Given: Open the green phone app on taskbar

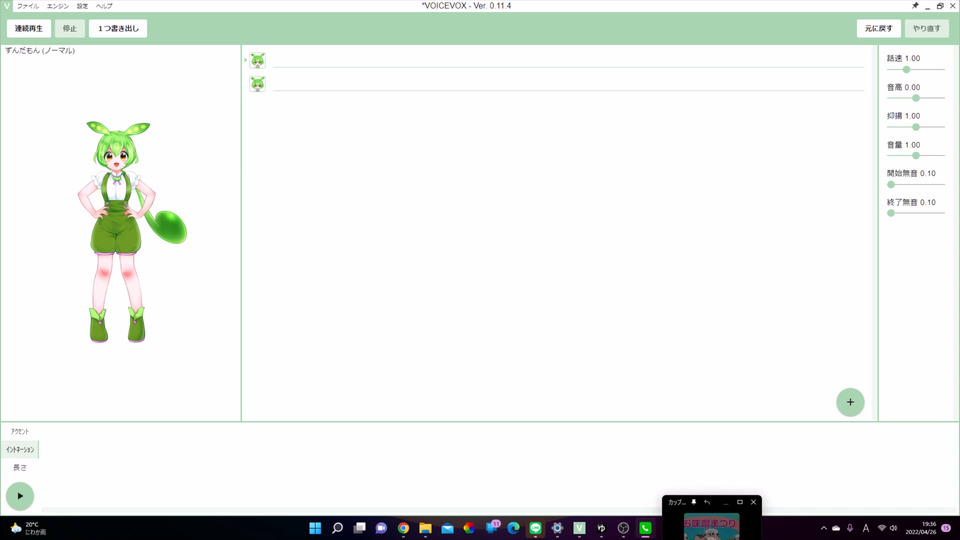Looking at the screenshot, I should [645, 528].
